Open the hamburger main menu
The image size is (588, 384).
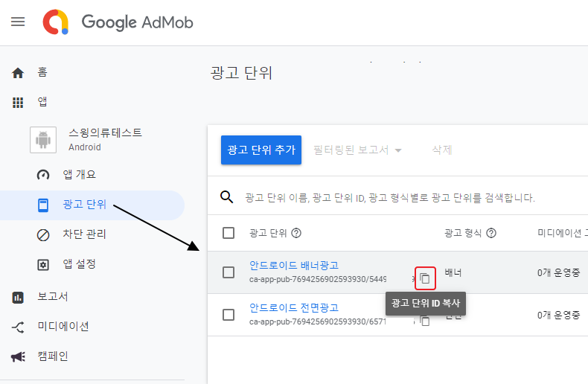coord(18,22)
